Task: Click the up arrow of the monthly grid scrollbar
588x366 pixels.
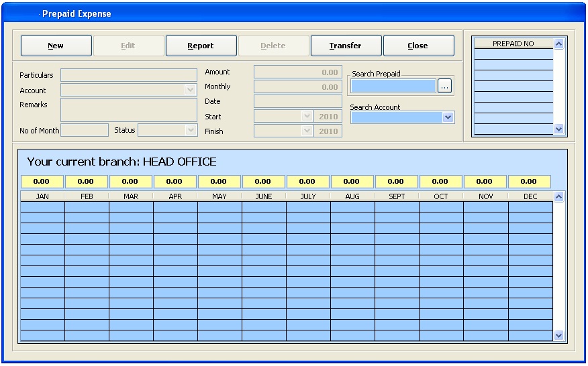Action: [x=558, y=196]
